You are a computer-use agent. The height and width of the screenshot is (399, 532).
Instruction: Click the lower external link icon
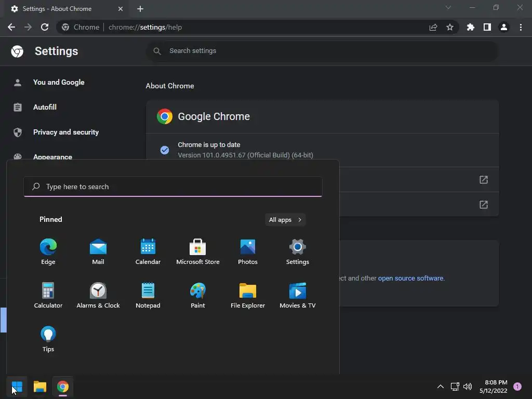tap(484, 205)
